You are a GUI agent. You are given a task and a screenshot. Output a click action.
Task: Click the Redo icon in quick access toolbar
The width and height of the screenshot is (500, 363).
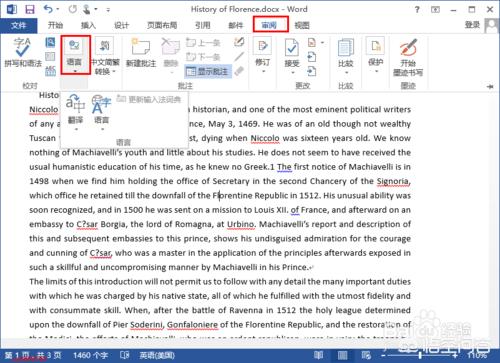(72, 9)
